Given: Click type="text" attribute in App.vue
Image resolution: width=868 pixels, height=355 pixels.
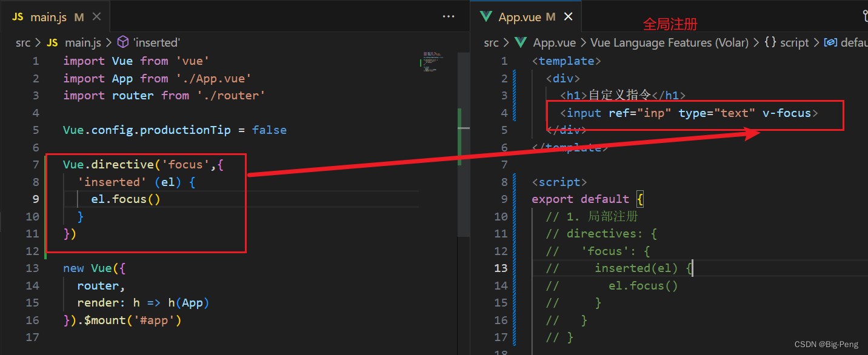Looking at the screenshot, I should [717, 113].
